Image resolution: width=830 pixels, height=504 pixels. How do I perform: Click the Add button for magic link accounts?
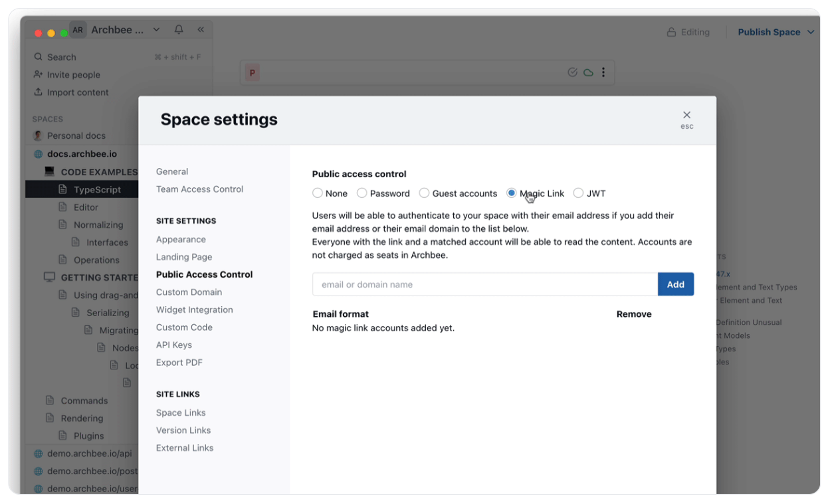click(676, 284)
